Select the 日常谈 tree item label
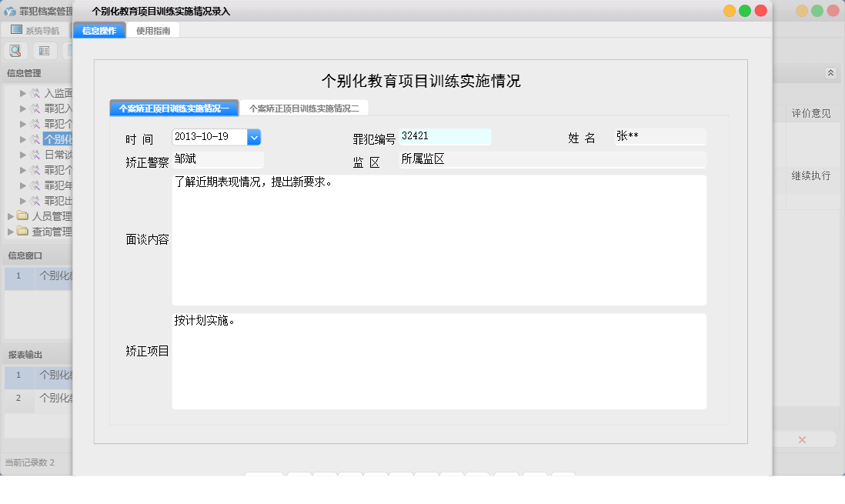 [x=58, y=155]
